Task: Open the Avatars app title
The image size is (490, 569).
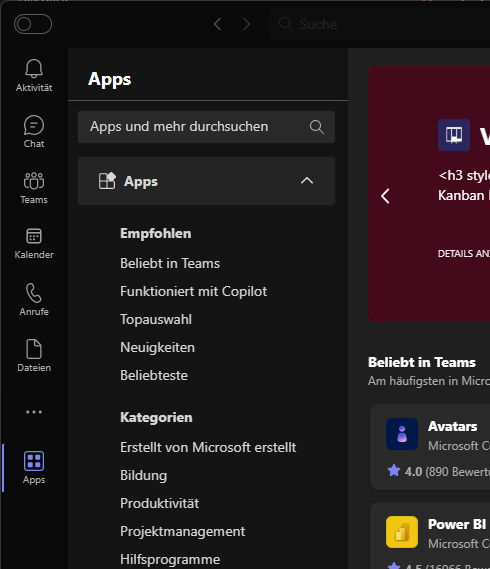Action: coord(452,426)
